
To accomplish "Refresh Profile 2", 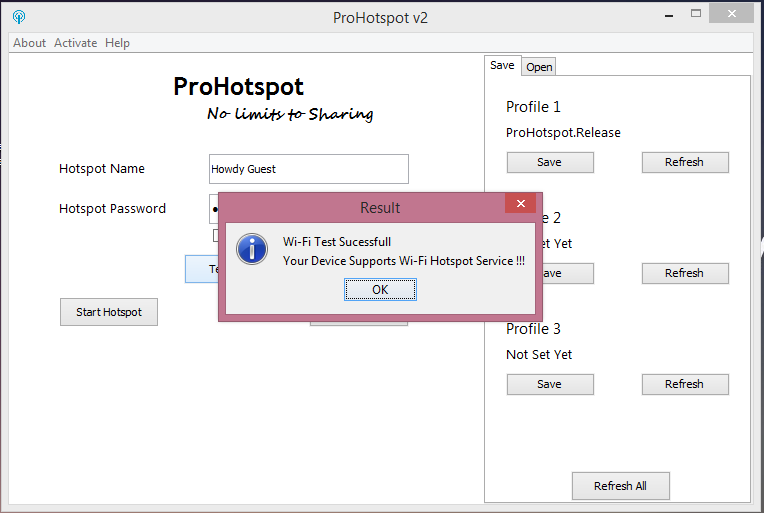I will tap(685, 273).
